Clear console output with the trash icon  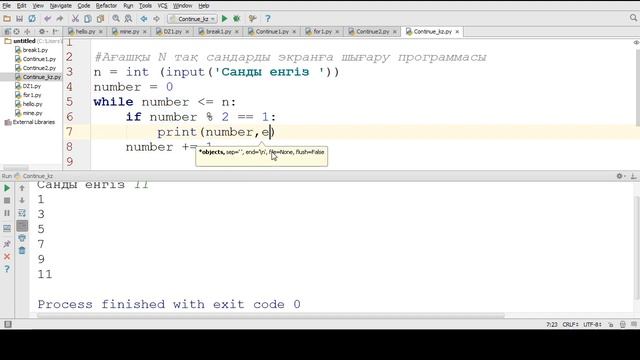[22, 251]
